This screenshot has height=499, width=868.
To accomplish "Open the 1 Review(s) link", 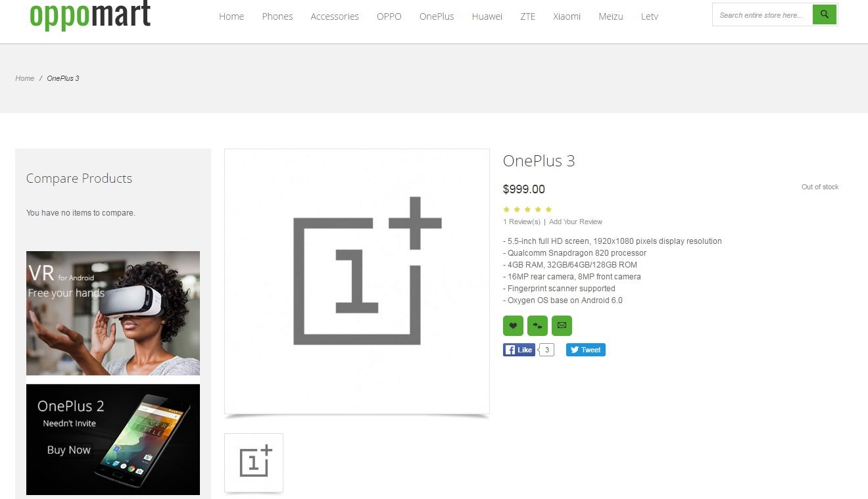I will (521, 222).
